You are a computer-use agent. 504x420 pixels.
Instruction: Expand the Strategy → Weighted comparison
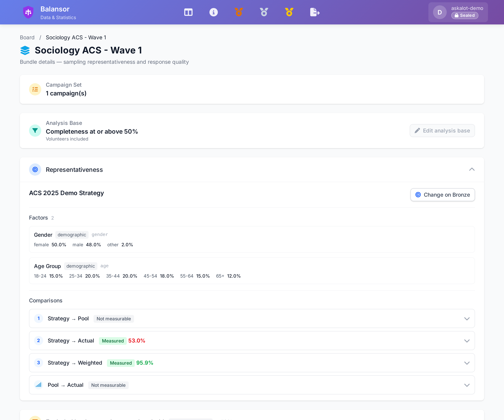467,363
